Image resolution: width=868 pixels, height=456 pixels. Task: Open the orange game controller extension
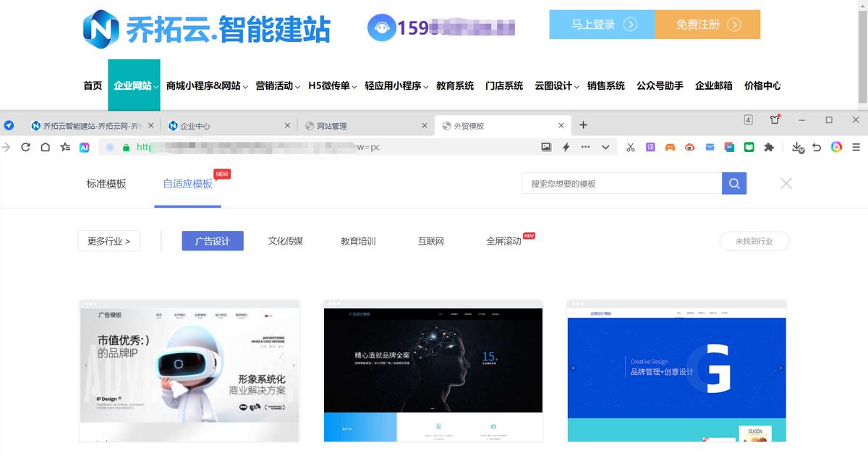pos(671,147)
